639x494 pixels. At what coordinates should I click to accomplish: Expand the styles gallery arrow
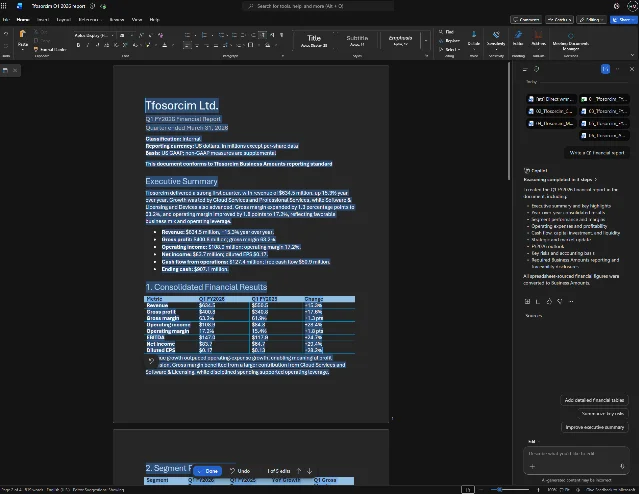pos(426,41)
